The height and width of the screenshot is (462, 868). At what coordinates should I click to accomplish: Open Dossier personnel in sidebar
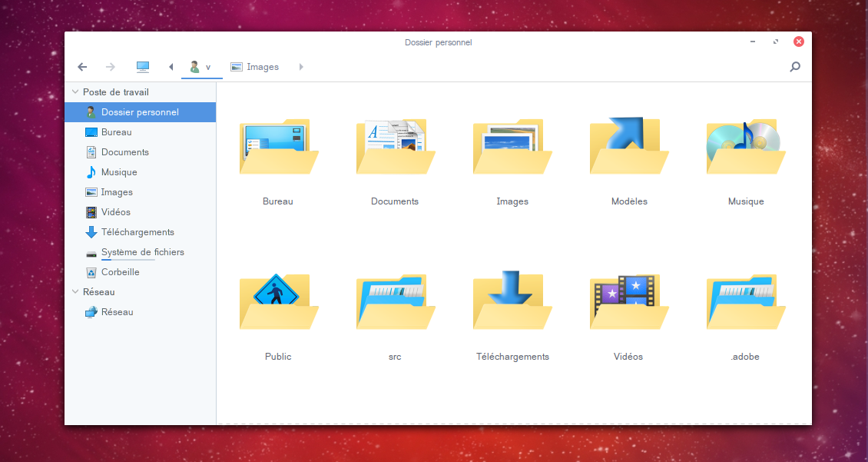coord(140,112)
